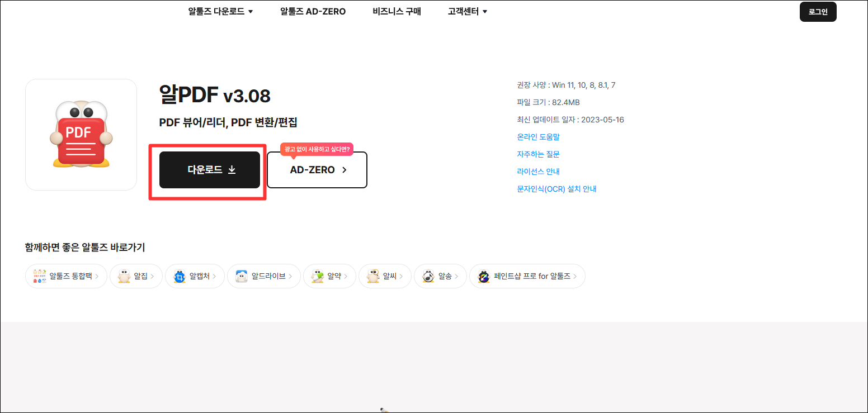Click the 권장 사양 Windows versions text
Screen dimensions: 868x413
pos(566,85)
